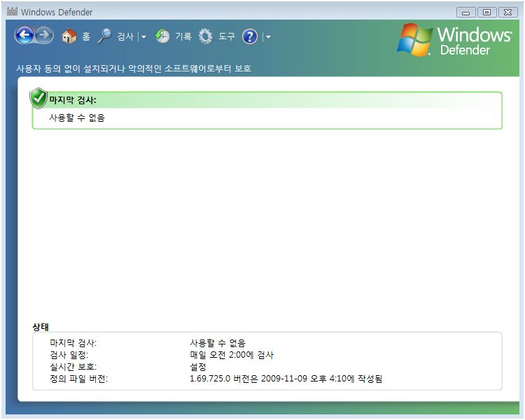
Task: Start a scan via the 검사 label
Action: pyautogui.click(x=125, y=36)
